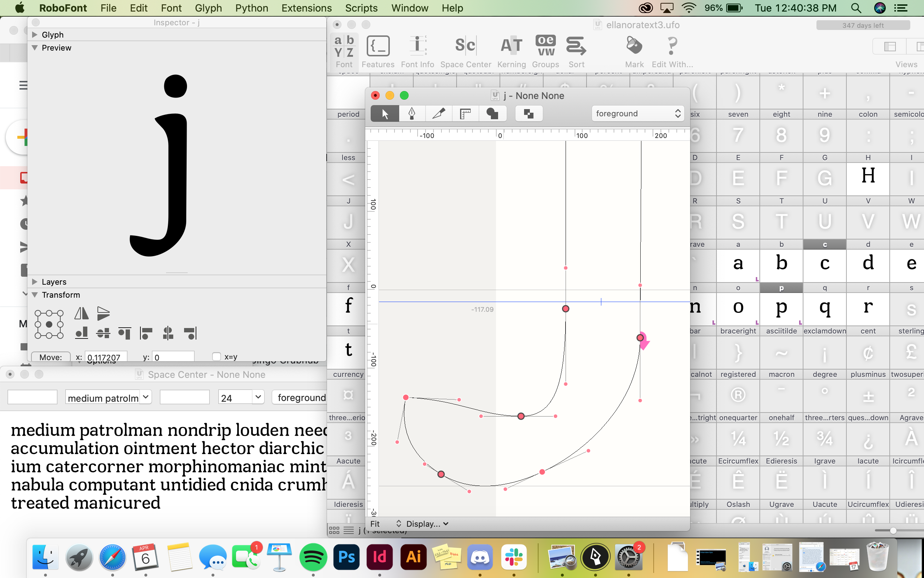
Task: Click the Sort toolbar icon
Action: pyautogui.click(x=576, y=52)
